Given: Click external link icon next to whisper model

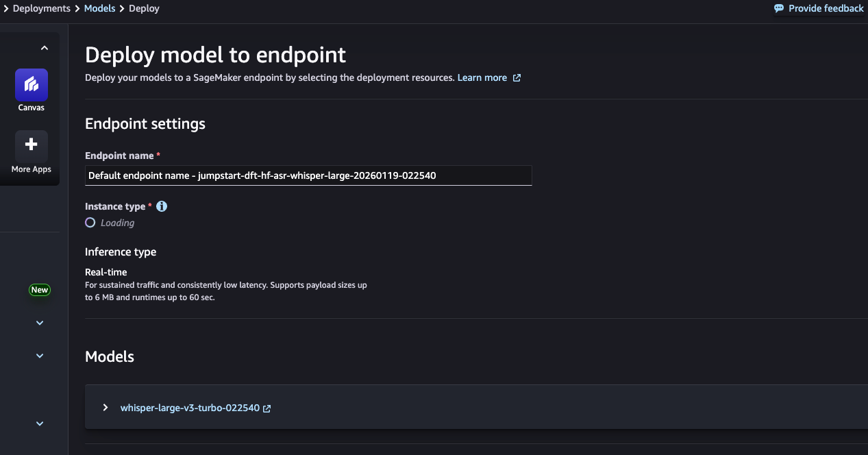Looking at the screenshot, I should [x=267, y=408].
